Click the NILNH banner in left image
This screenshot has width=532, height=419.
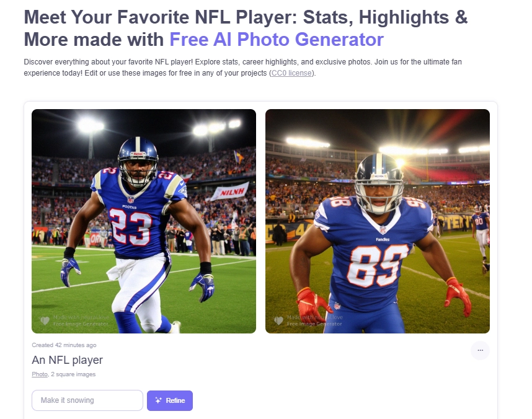coord(229,192)
